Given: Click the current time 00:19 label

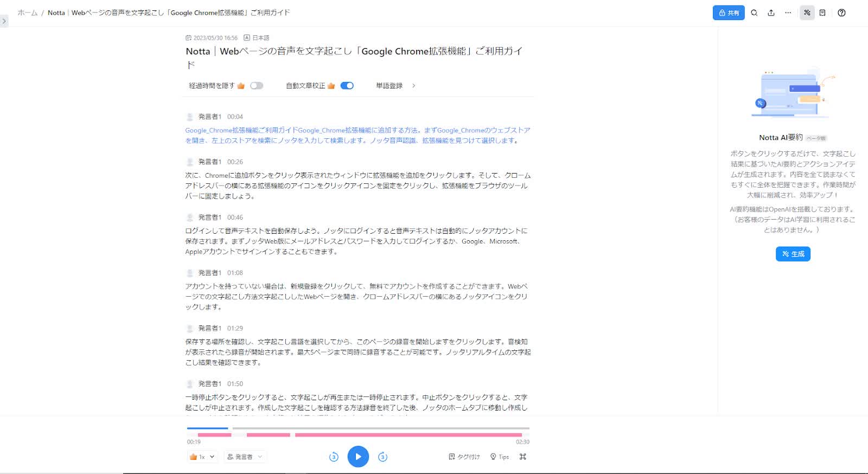Looking at the screenshot, I should click(194, 442).
